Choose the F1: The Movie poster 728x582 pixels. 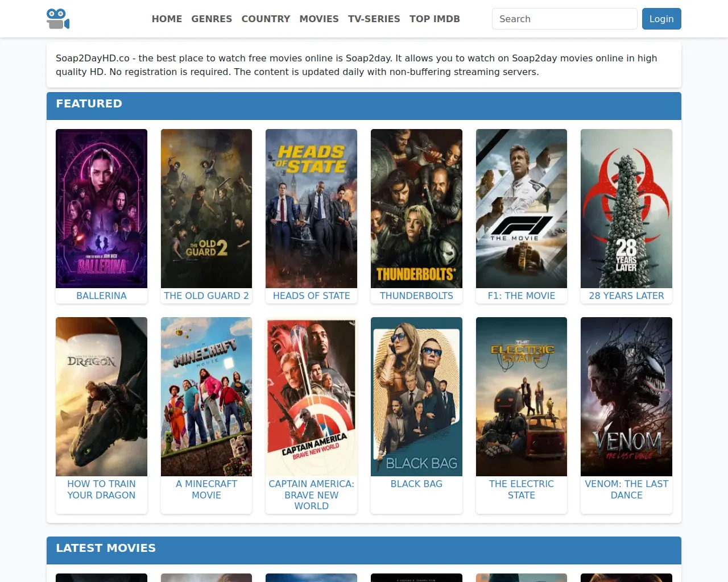tap(522, 209)
